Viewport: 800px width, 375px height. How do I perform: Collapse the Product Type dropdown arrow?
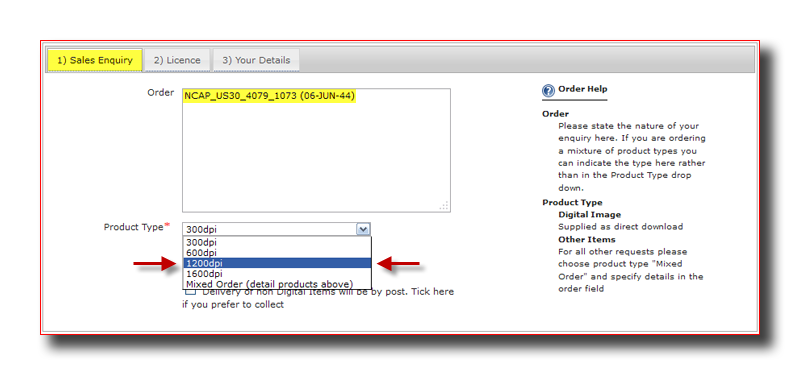click(363, 230)
